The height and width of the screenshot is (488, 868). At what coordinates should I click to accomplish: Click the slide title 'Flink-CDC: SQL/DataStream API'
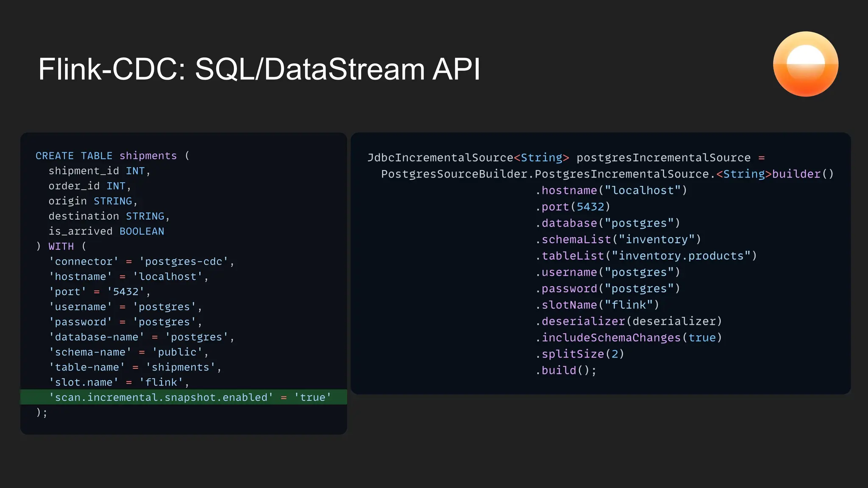click(259, 69)
